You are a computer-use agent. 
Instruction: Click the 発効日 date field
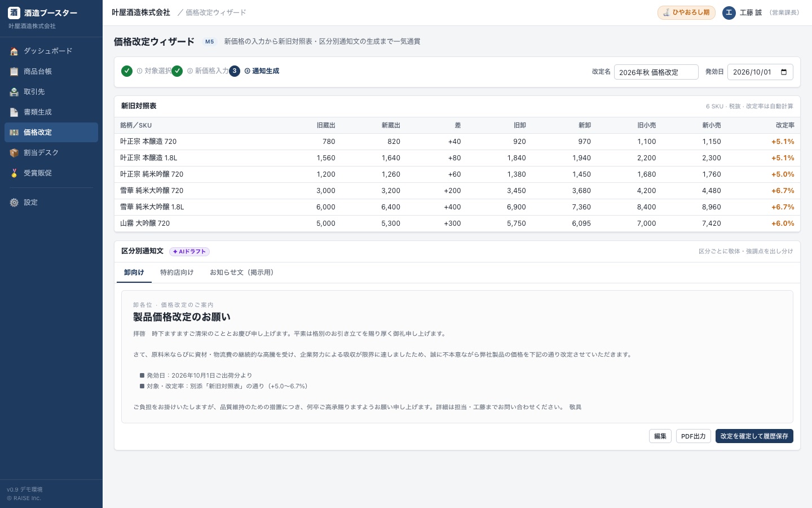760,72
